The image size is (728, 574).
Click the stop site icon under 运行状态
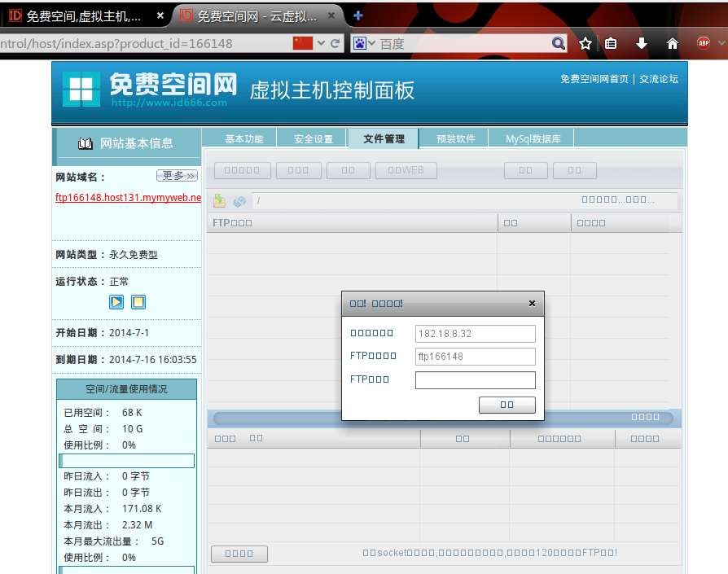coord(138,302)
